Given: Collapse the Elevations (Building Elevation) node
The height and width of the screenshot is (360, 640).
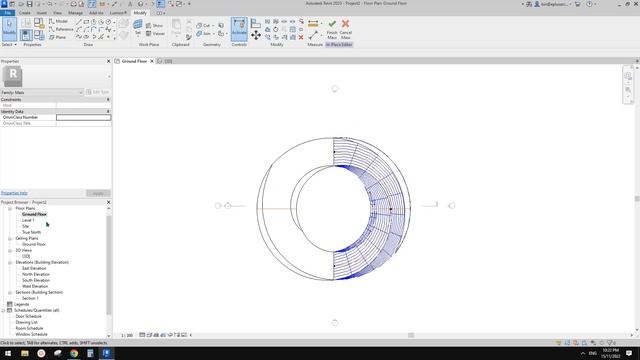Looking at the screenshot, I should [x=10, y=262].
